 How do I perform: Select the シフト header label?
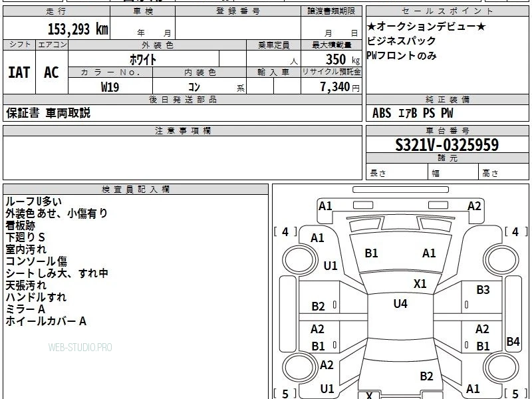point(20,45)
